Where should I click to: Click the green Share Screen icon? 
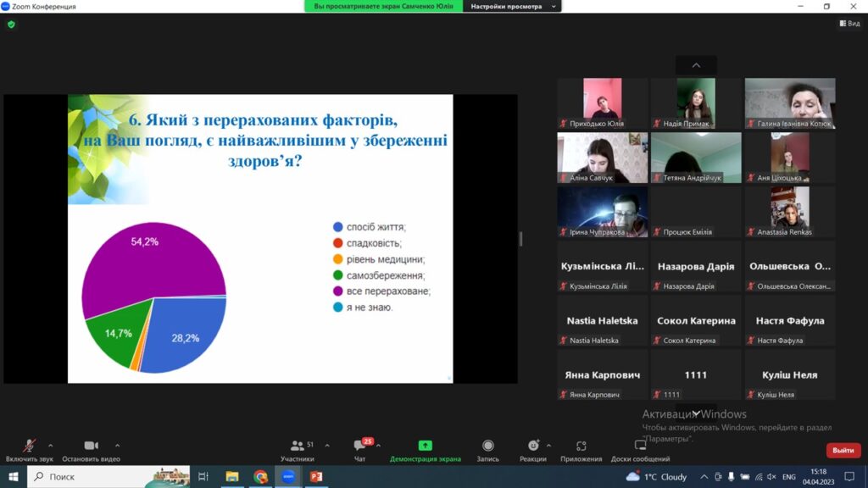click(425, 446)
